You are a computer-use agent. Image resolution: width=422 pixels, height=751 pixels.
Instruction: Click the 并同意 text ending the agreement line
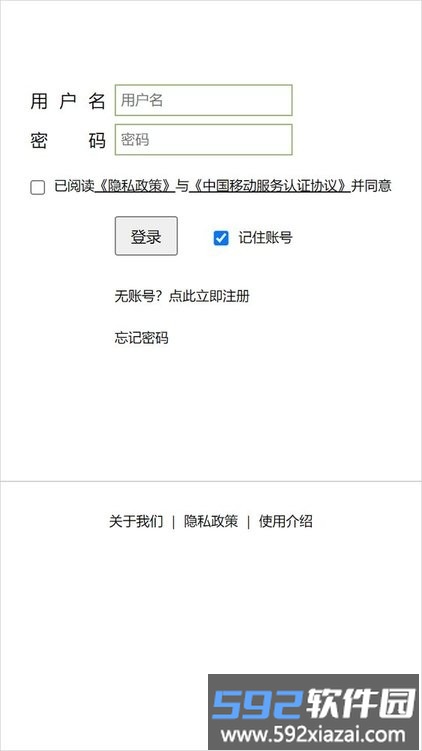[x=371, y=186]
